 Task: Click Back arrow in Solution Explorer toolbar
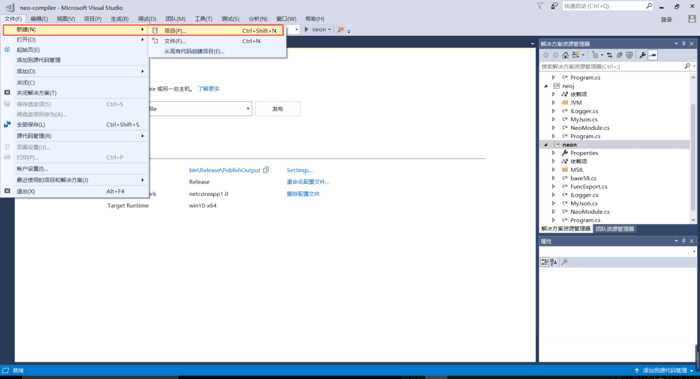pyautogui.click(x=546, y=55)
